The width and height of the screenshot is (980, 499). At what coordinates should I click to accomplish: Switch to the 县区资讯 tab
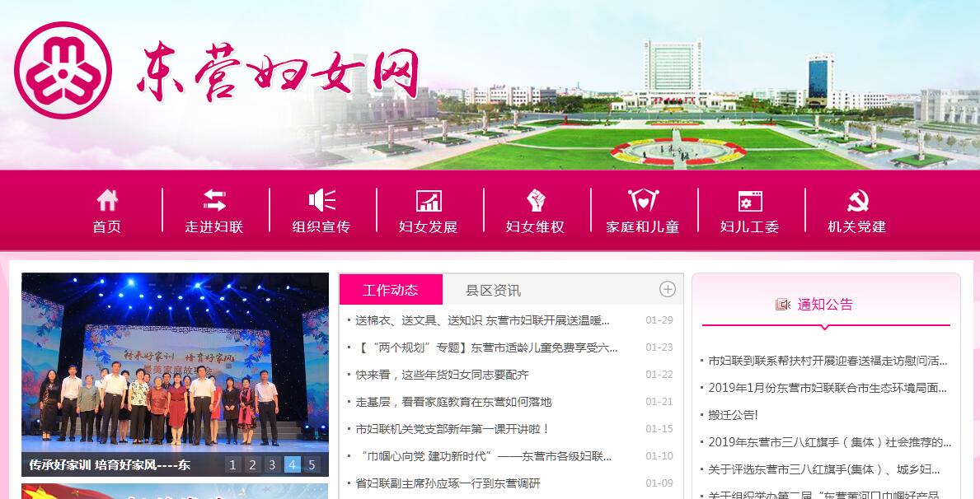[493, 290]
